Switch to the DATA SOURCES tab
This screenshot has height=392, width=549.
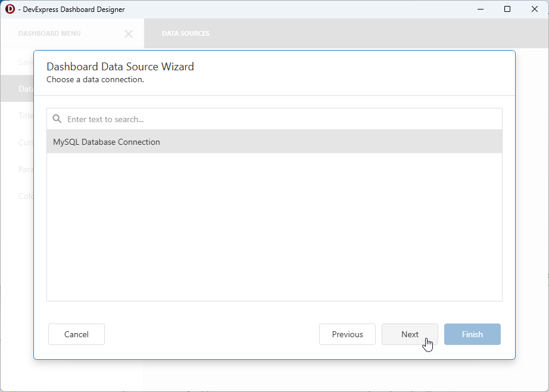click(185, 33)
